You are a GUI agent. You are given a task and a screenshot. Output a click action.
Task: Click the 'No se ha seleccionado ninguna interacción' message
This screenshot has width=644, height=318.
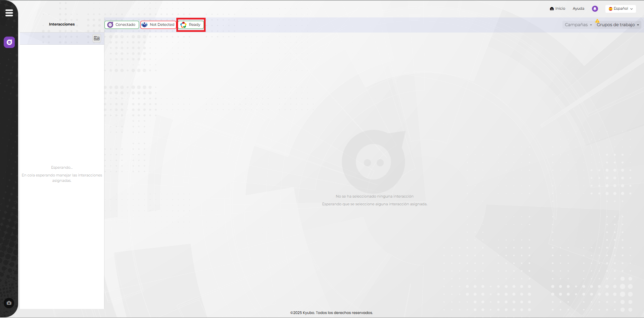(x=374, y=196)
